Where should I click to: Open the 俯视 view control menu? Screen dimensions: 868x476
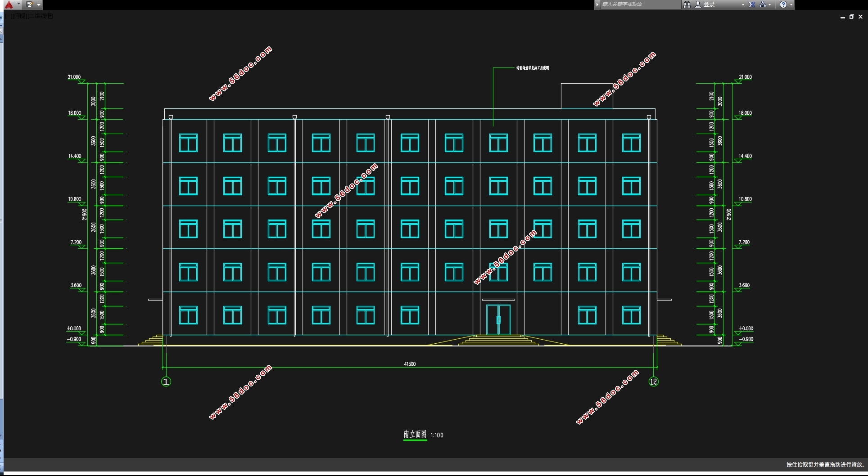(x=20, y=16)
